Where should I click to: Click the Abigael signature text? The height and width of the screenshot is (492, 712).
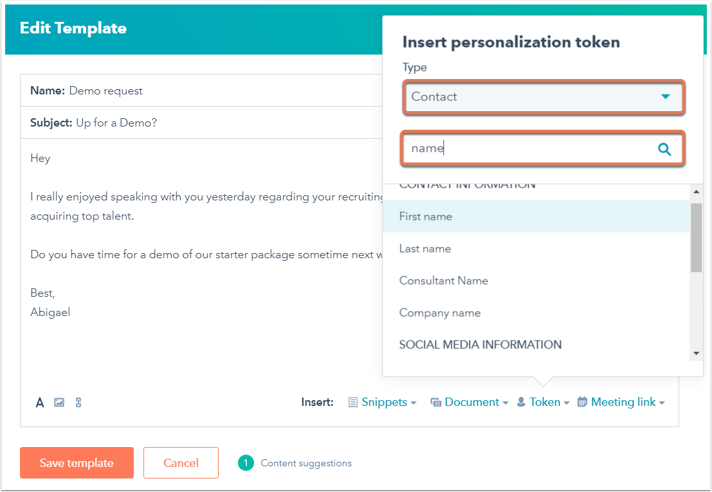coord(50,312)
